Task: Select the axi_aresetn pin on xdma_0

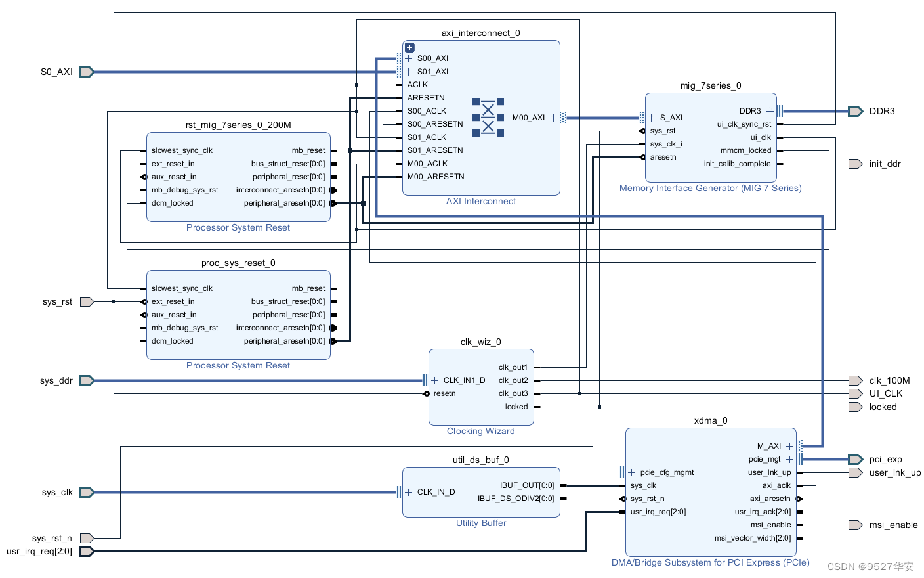Action: point(770,499)
